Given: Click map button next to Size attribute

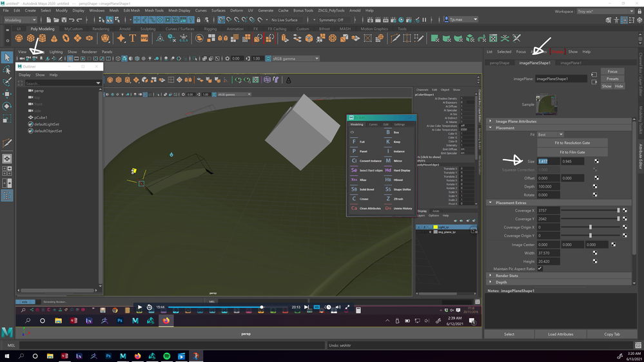Looking at the screenshot, I should 596,161.
